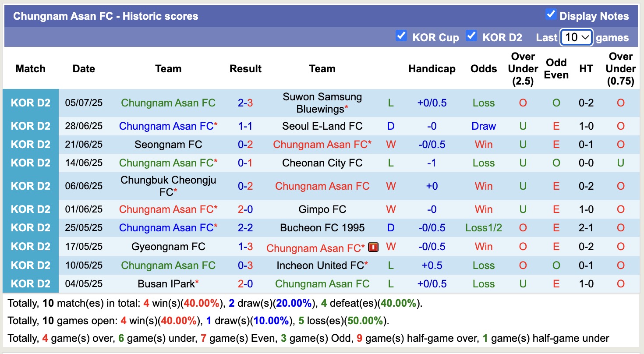Image resolution: width=644 pixels, height=354 pixels.
Task: Select the Incheon United FC link
Action: tap(322, 265)
